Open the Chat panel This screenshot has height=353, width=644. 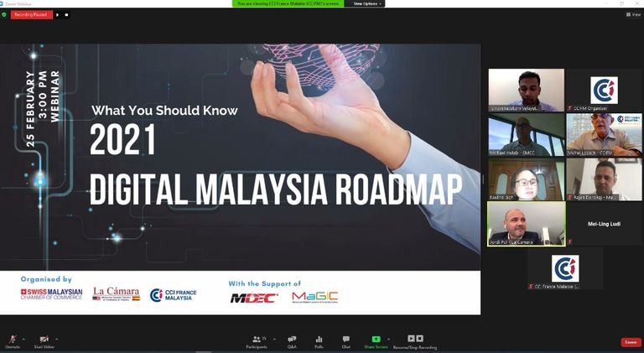pos(345,340)
